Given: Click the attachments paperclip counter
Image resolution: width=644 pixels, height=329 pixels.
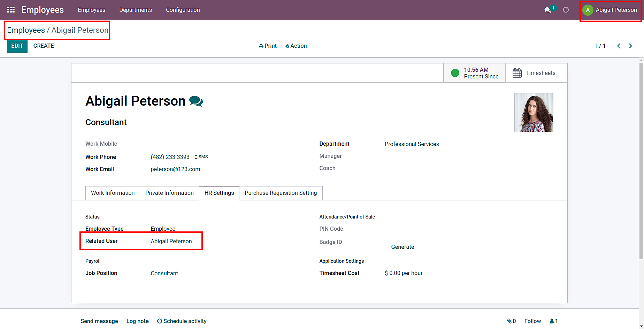Looking at the screenshot, I should 511,321.
